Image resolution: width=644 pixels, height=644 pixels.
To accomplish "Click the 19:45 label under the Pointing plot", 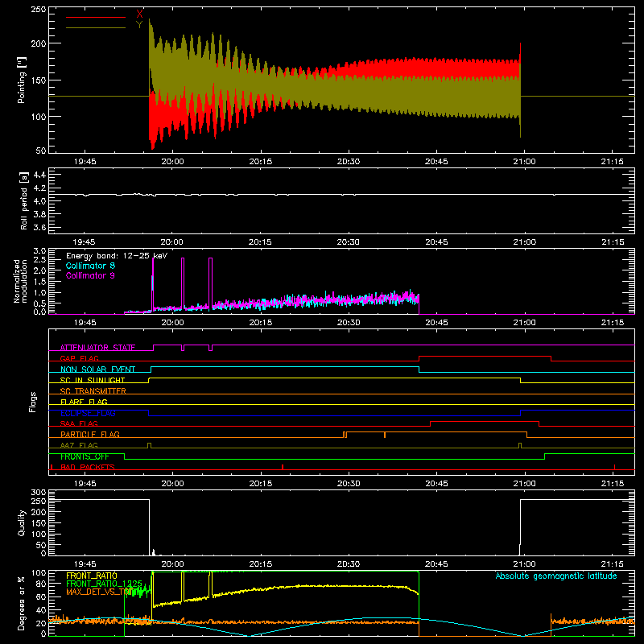I will click(x=85, y=162).
